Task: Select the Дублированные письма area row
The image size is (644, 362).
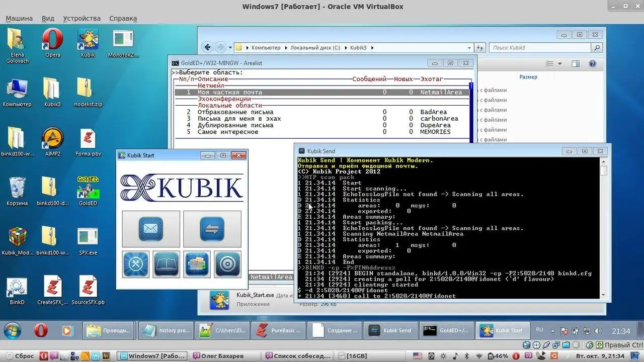Action: [x=322, y=125]
